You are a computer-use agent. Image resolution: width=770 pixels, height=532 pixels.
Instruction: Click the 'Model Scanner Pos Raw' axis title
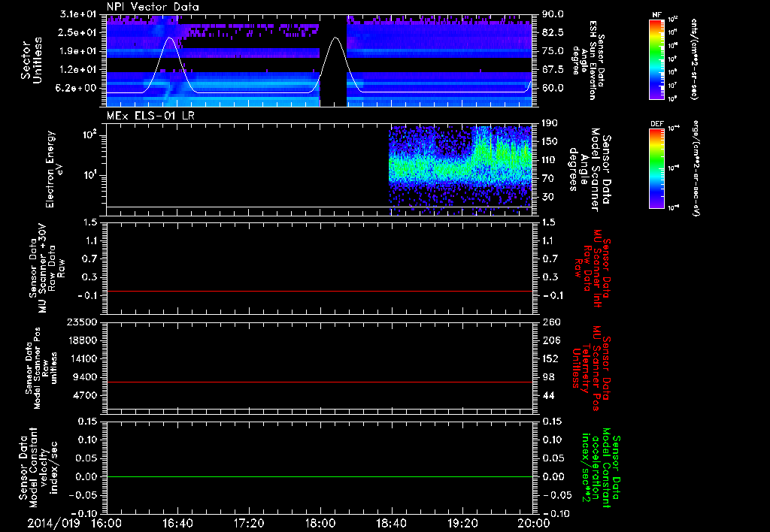(41, 368)
